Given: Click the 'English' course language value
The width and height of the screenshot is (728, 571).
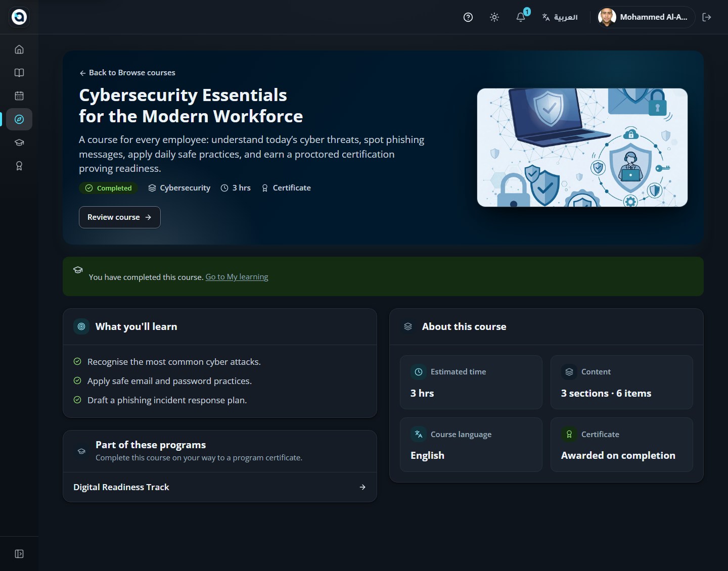Looking at the screenshot, I should pos(428,455).
